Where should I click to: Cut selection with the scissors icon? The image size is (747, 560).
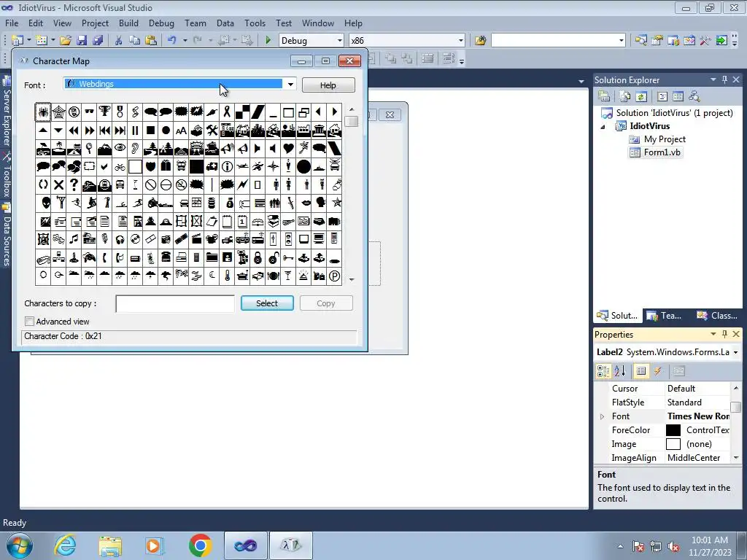[x=119, y=41]
